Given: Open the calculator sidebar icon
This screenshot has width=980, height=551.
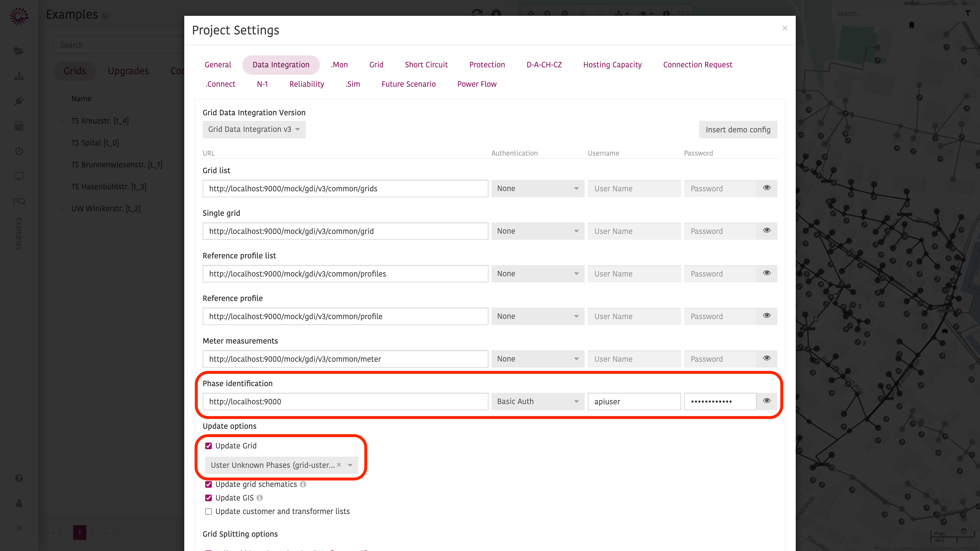Looking at the screenshot, I should pyautogui.click(x=19, y=126).
